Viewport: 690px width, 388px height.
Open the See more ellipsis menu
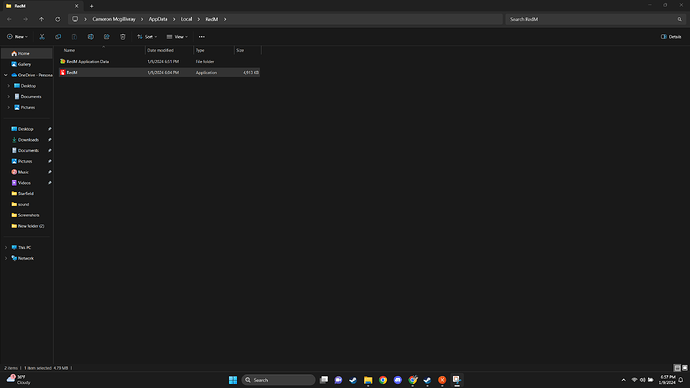coord(202,37)
